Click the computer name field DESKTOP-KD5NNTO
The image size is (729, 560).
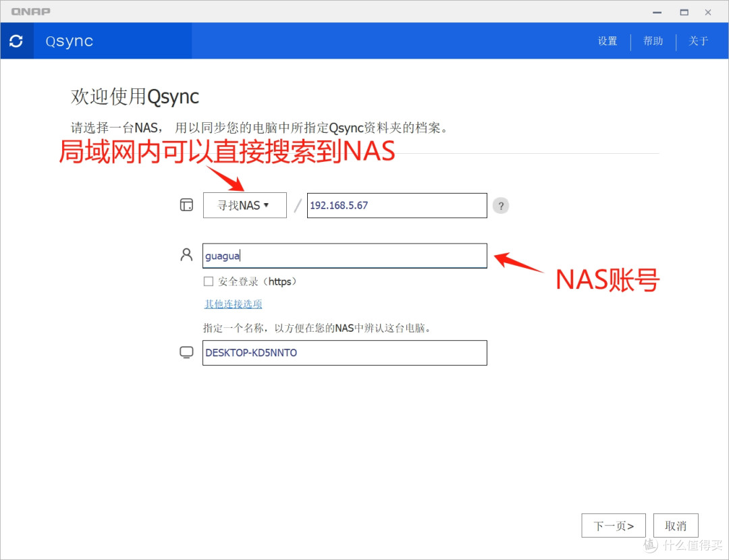344,353
